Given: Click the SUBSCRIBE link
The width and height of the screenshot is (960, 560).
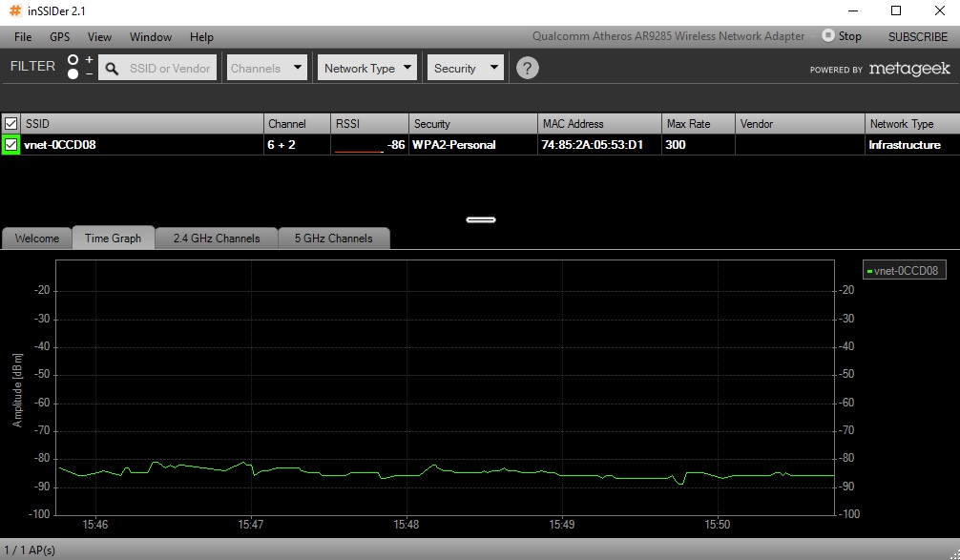Looking at the screenshot, I should tap(918, 36).
